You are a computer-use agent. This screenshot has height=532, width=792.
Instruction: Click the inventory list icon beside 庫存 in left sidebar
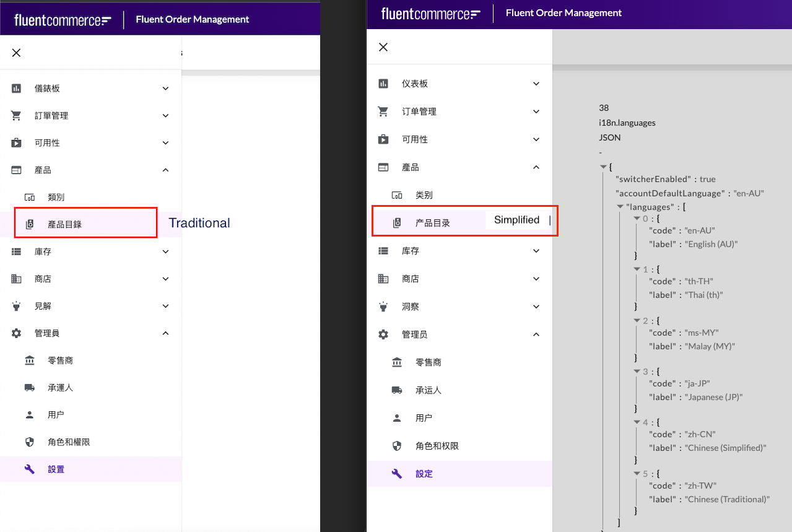[17, 251]
